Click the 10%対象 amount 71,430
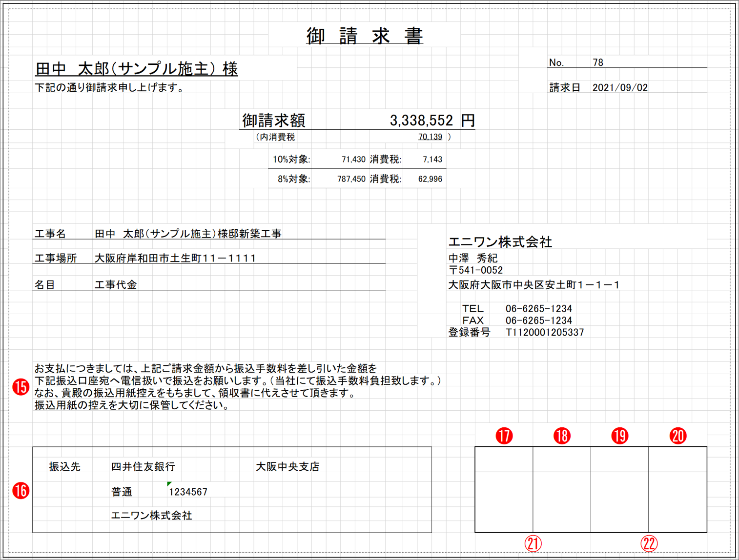Viewport: 739px width, 560px height. 353,160
